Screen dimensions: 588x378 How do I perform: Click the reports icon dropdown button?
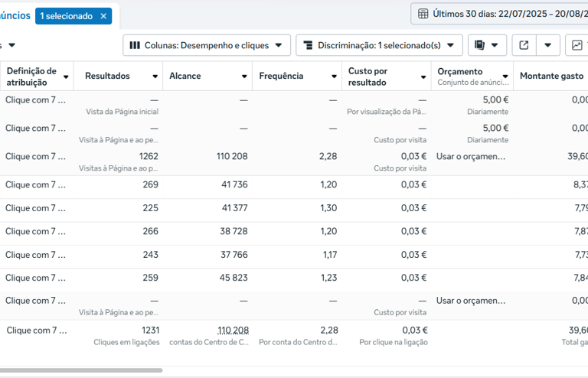[x=487, y=45]
